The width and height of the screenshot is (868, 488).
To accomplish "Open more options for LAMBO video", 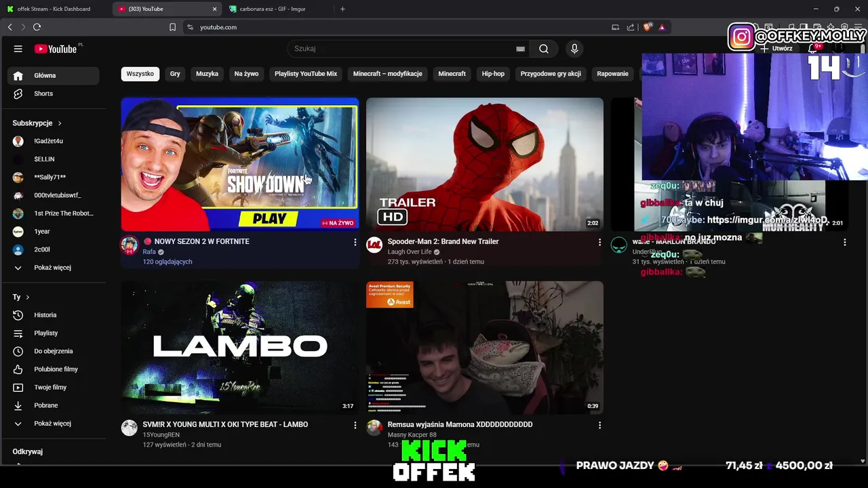I will coord(355,425).
